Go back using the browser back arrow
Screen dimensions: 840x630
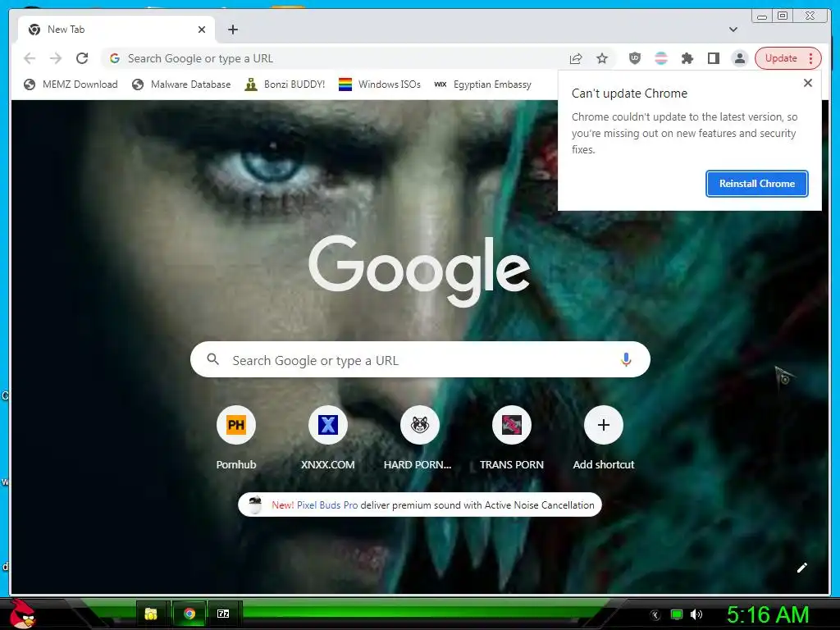click(x=30, y=58)
